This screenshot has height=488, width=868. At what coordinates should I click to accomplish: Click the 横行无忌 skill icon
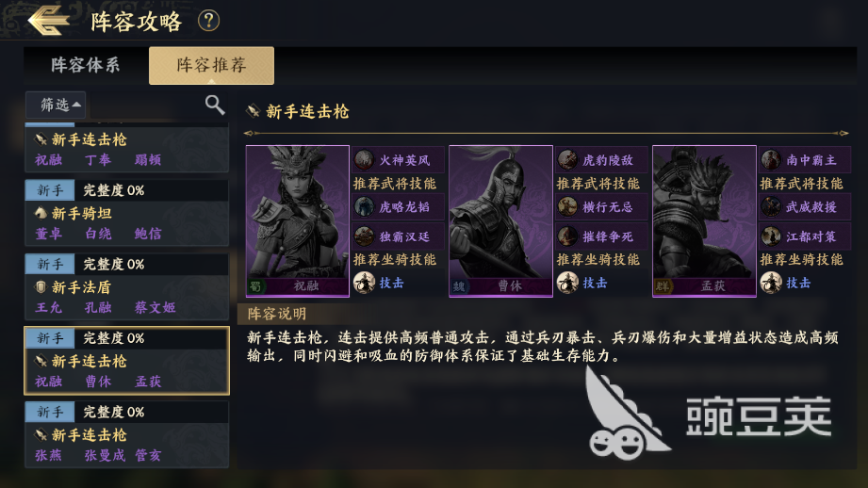[x=567, y=207]
